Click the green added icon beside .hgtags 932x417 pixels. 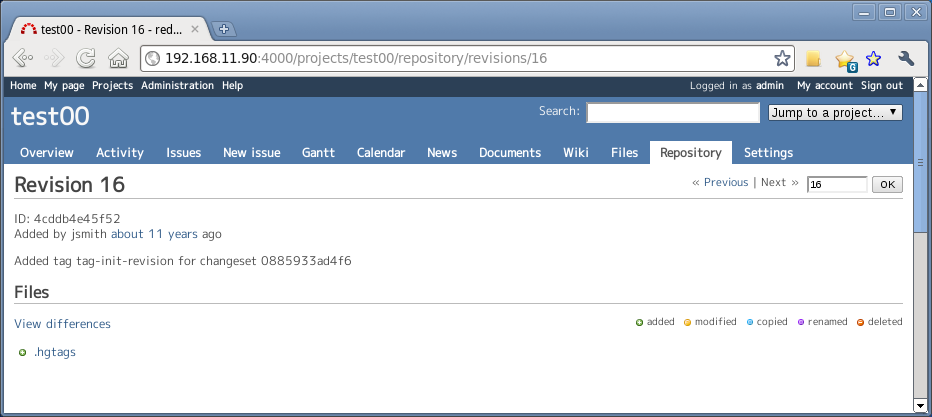[x=23, y=352]
